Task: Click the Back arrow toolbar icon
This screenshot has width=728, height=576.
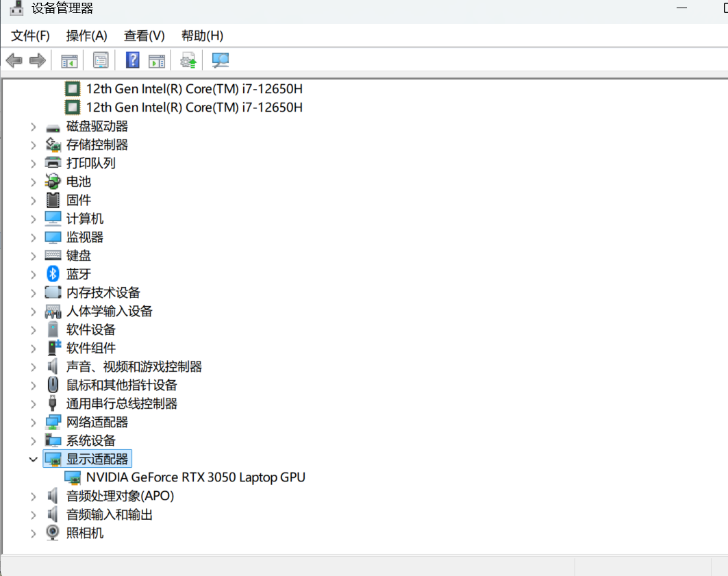Action: (14, 60)
